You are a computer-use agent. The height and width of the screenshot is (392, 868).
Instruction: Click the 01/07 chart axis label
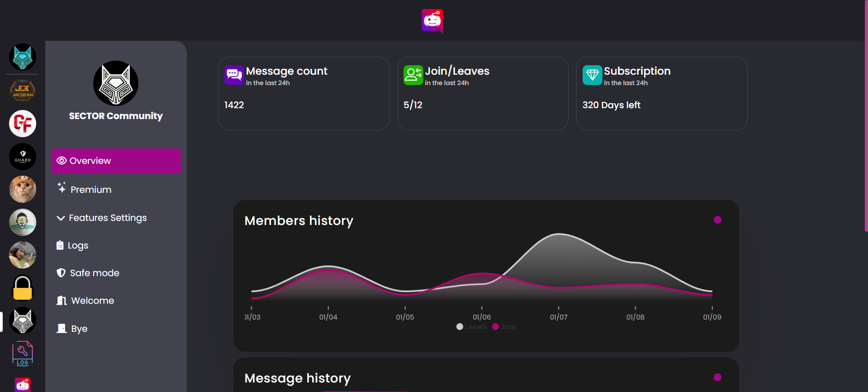tap(559, 317)
